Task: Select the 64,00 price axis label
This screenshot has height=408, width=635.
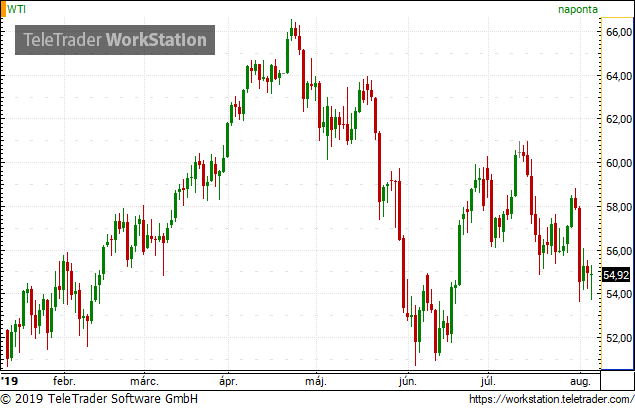Action: [619, 76]
